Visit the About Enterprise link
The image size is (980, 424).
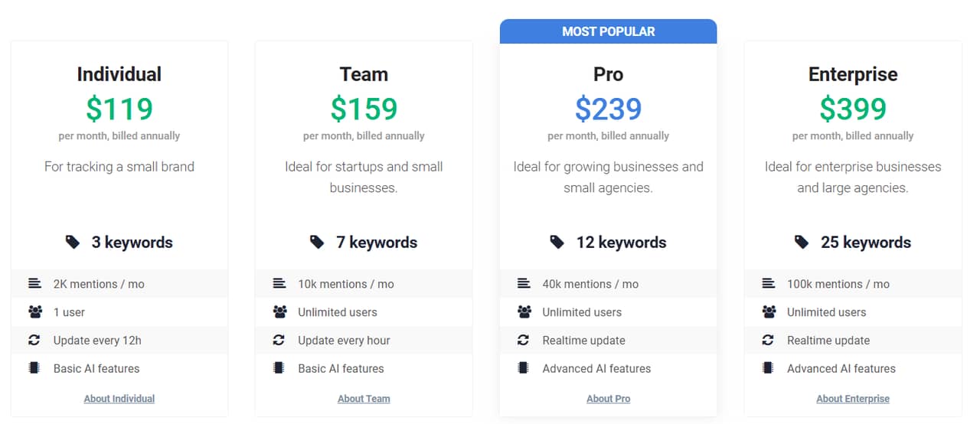(x=853, y=399)
